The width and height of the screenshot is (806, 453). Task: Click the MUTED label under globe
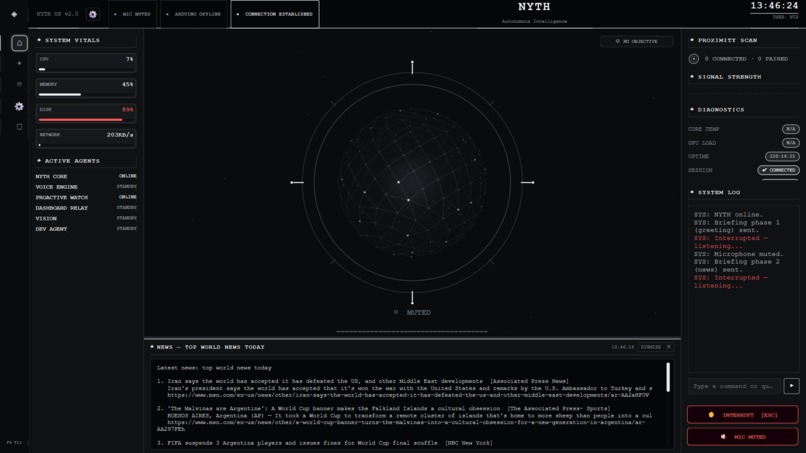pos(418,312)
